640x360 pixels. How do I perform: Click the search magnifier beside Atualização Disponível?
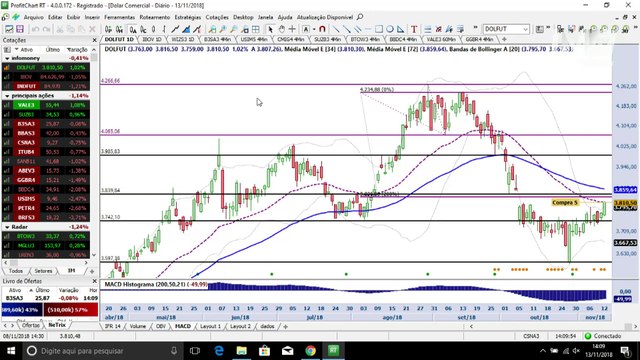click(360, 17)
